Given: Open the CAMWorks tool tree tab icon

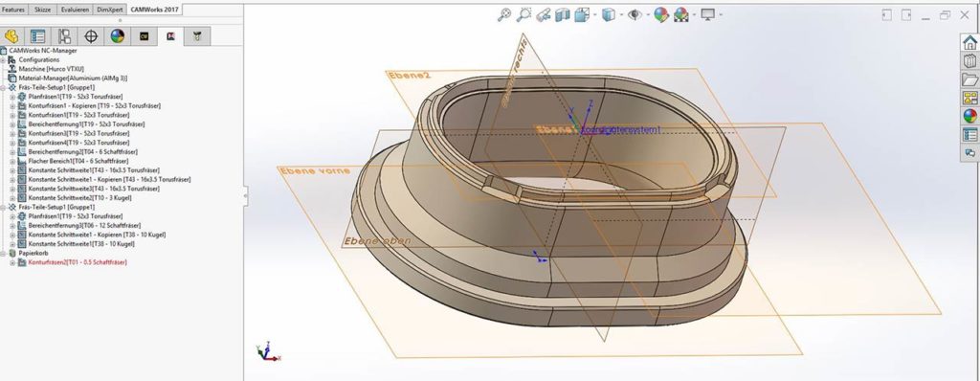Looking at the screenshot, I should point(197,36).
